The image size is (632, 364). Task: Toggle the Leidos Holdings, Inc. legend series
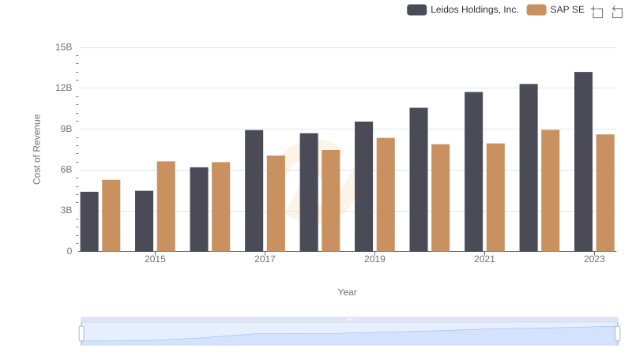click(463, 9)
